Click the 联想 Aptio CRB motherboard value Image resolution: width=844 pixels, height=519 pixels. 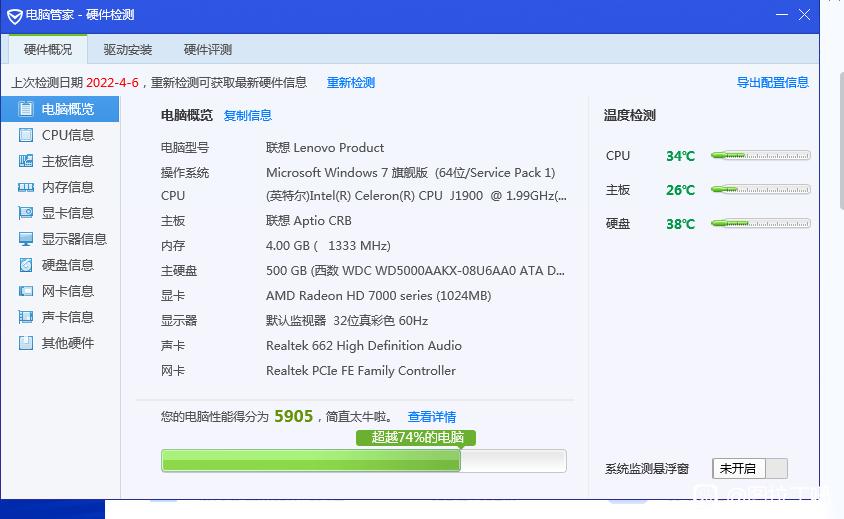point(308,221)
